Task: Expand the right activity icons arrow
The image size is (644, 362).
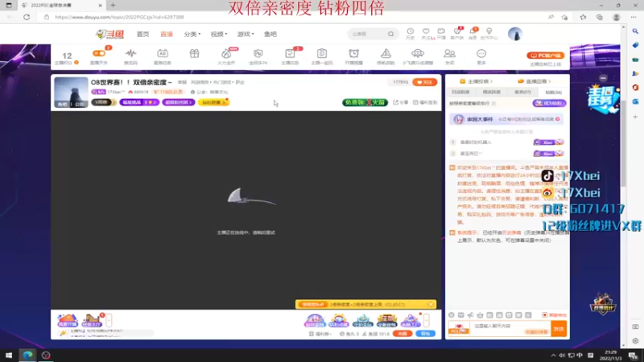Action: [427, 320]
